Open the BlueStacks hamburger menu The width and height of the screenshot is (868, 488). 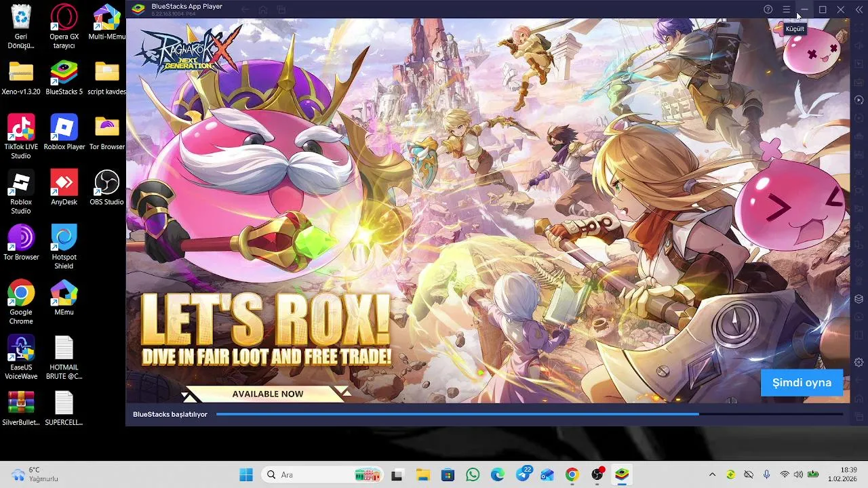coord(786,9)
